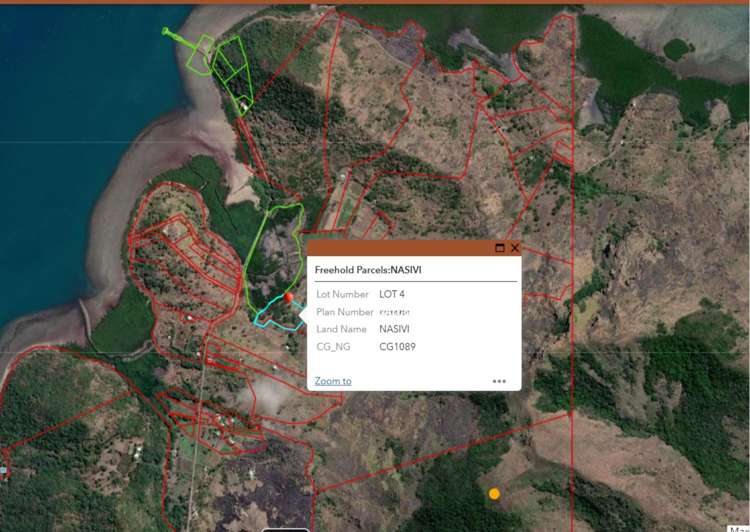Click the brown popup header bar
The width and height of the screenshot is (750, 532).
[400, 248]
